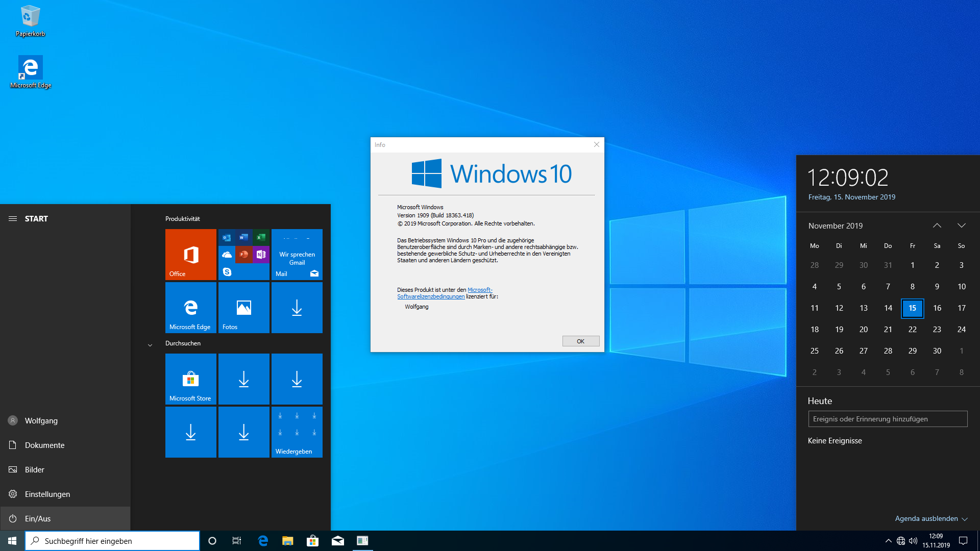Open Einstellungen in the Start menu
The height and width of the screenshot is (551, 980).
tap(47, 494)
